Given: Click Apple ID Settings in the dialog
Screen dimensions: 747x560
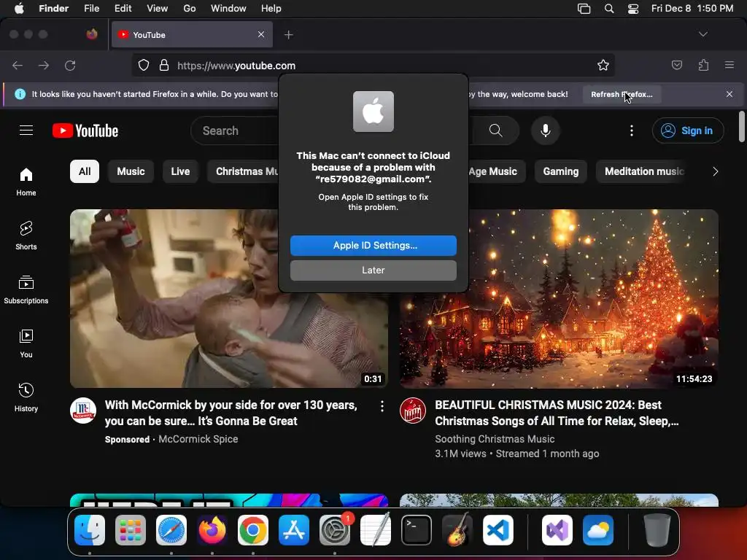Looking at the screenshot, I should [x=373, y=245].
